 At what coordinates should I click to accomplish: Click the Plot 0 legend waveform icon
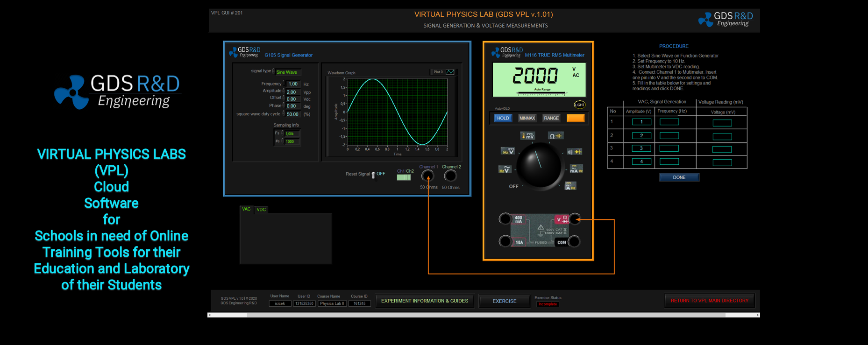(450, 72)
